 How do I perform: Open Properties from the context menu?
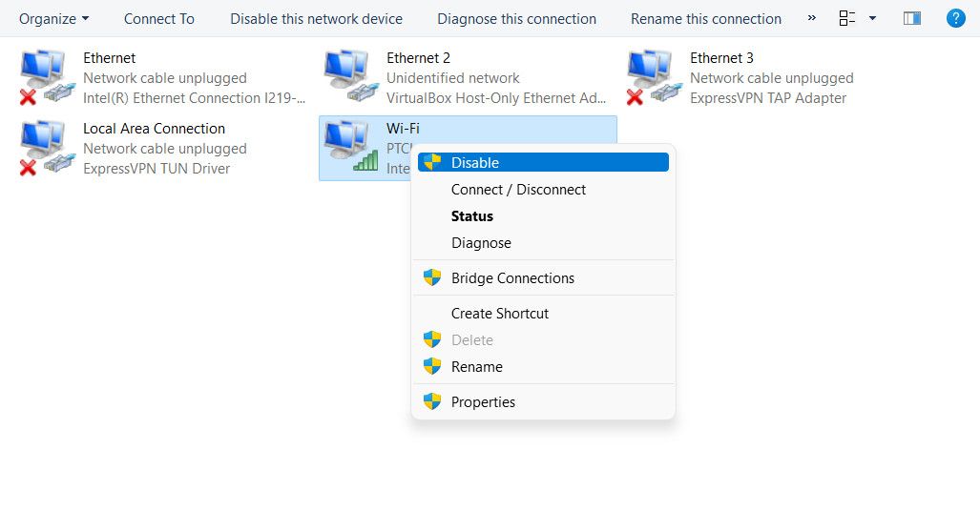(483, 402)
